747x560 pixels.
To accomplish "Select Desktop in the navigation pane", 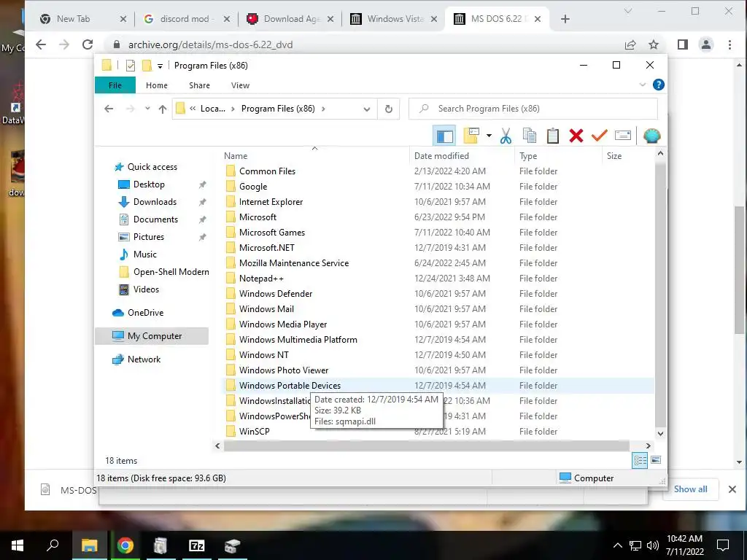I will coord(148,184).
